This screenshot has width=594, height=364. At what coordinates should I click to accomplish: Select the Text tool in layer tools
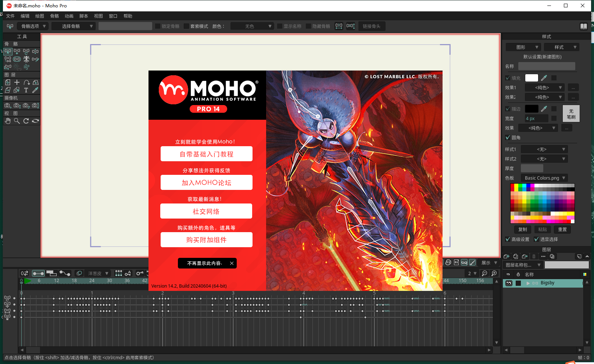[x=26, y=90]
